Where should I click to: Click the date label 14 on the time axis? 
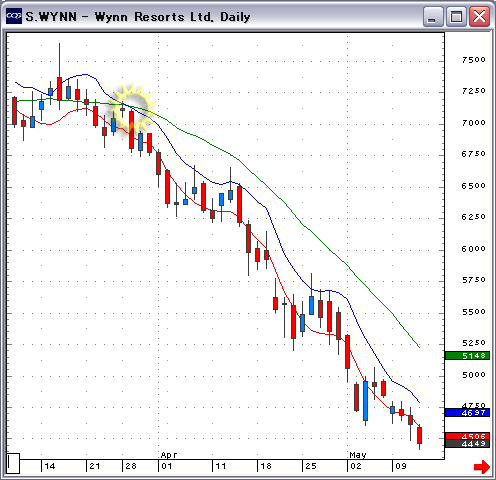pos(50,466)
